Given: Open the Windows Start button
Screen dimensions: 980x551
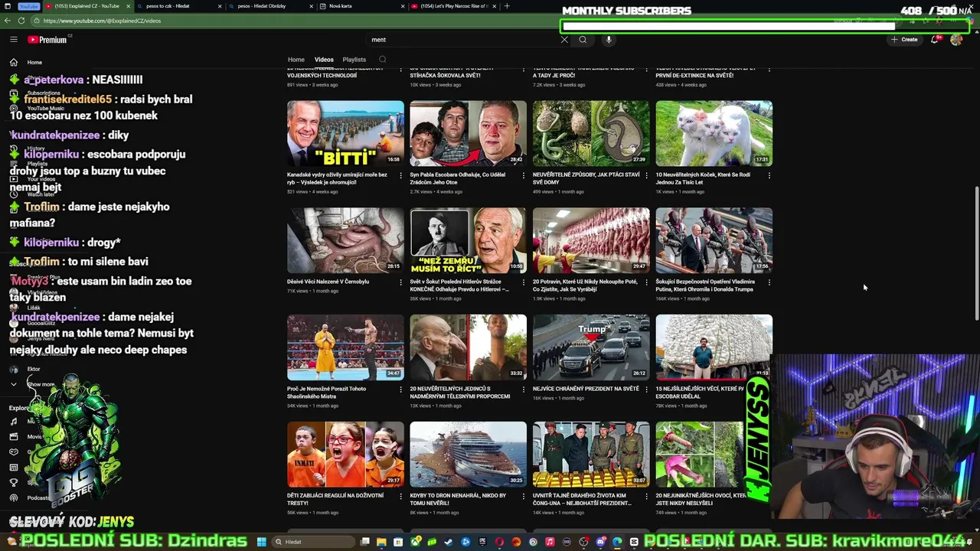Looking at the screenshot, I should pyautogui.click(x=261, y=542).
